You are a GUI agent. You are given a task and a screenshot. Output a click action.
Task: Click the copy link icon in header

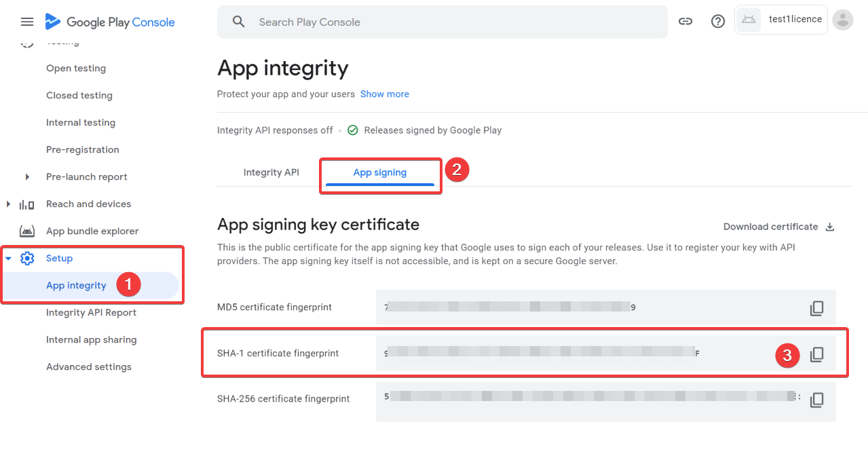tap(685, 22)
